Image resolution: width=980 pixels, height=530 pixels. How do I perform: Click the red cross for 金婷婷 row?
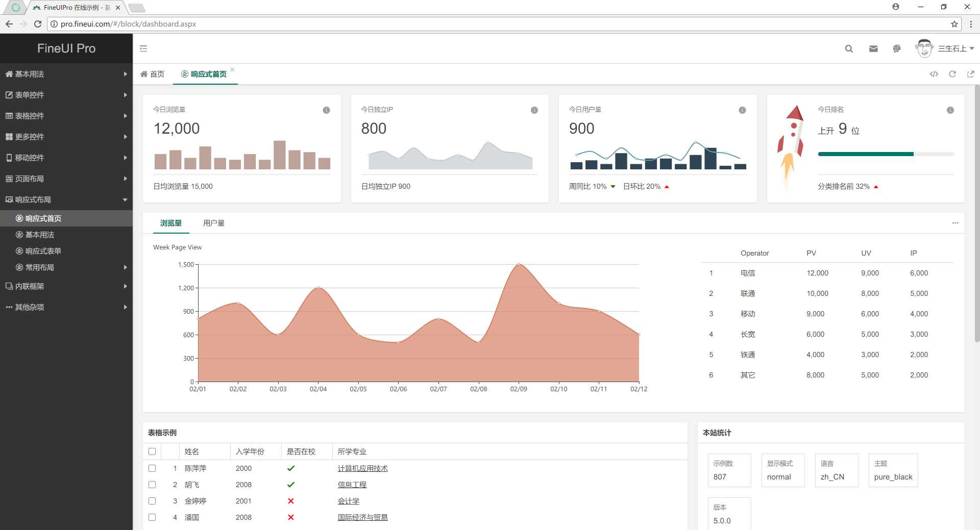(x=291, y=501)
